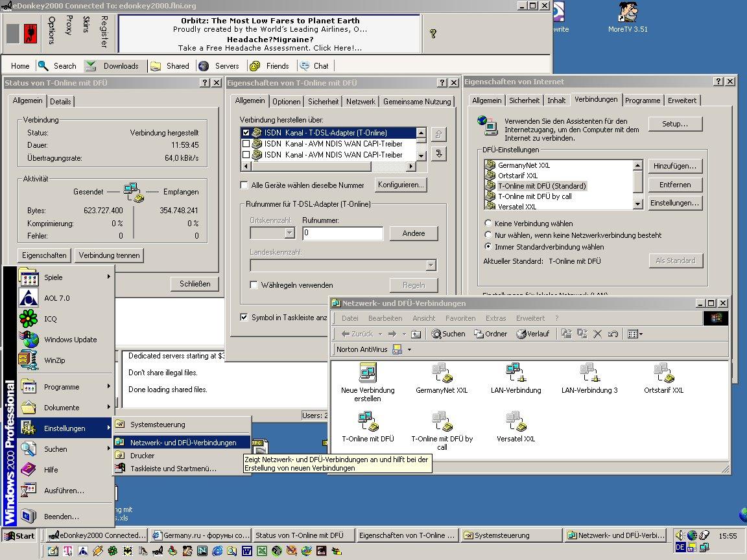Launch Excel from quick launch bar
Screen dimensions: 747x560
click(x=261, y=551)
